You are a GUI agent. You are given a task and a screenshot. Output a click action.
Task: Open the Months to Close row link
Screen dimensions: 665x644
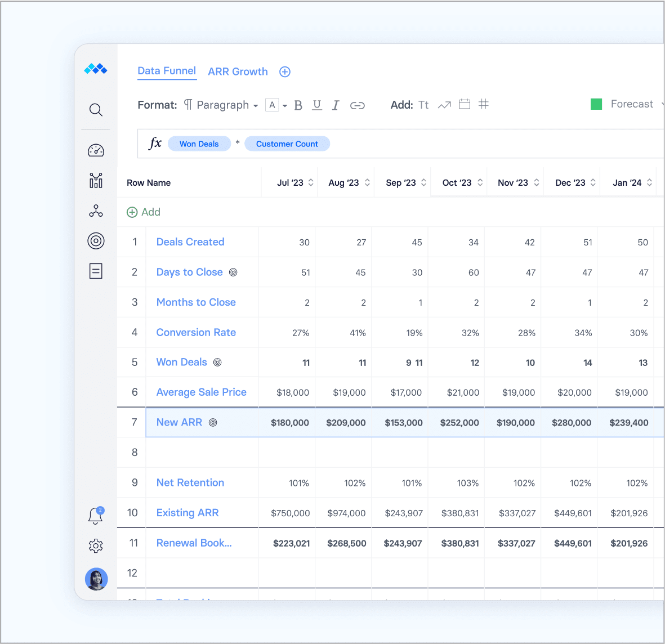tap(196, 302)
